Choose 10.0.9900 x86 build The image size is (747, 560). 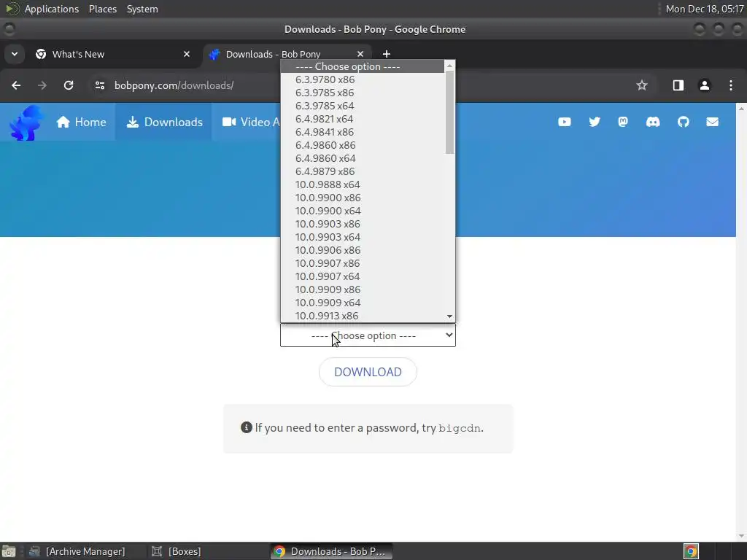tap(363, 198)
